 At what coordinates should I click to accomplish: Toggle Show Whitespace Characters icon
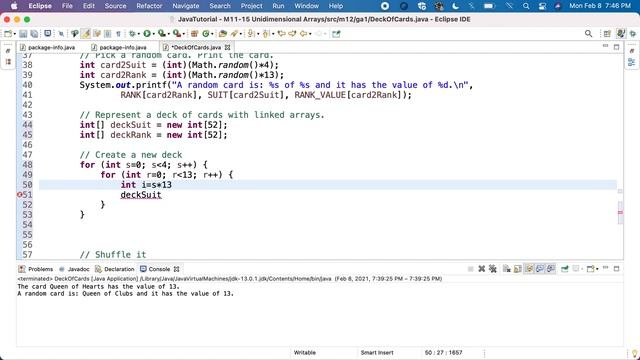[x=118, y=34]
